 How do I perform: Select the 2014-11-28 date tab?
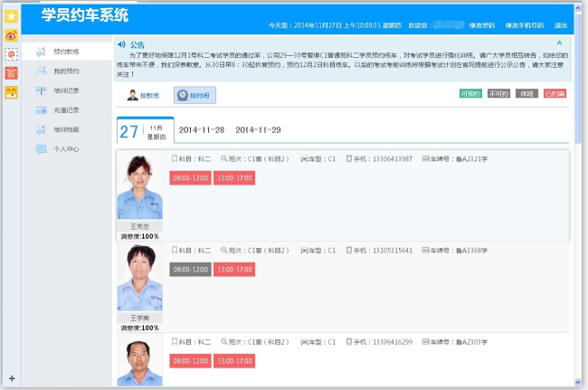202,130
